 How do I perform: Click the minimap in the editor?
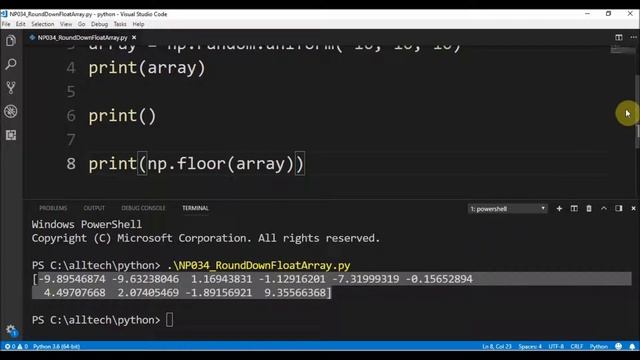click(622, 50)
